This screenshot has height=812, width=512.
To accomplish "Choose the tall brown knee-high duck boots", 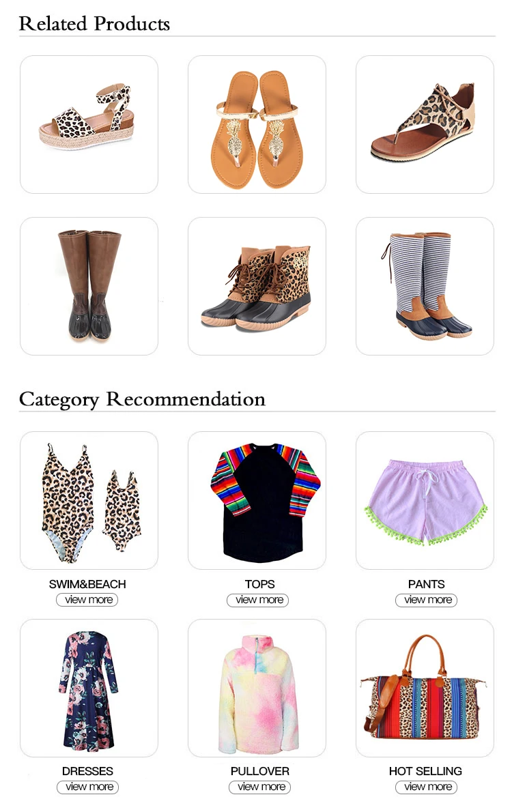I will point(89,286).
